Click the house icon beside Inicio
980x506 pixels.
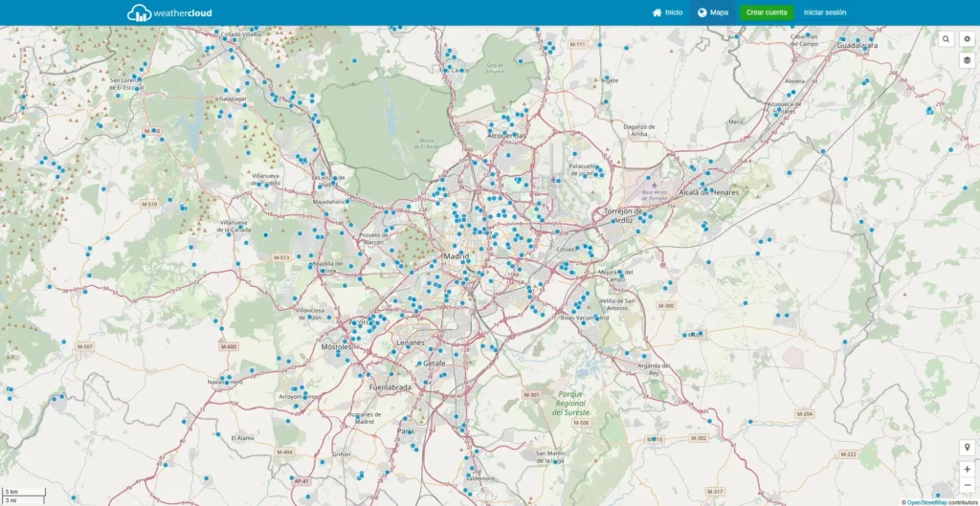(657, 12)
